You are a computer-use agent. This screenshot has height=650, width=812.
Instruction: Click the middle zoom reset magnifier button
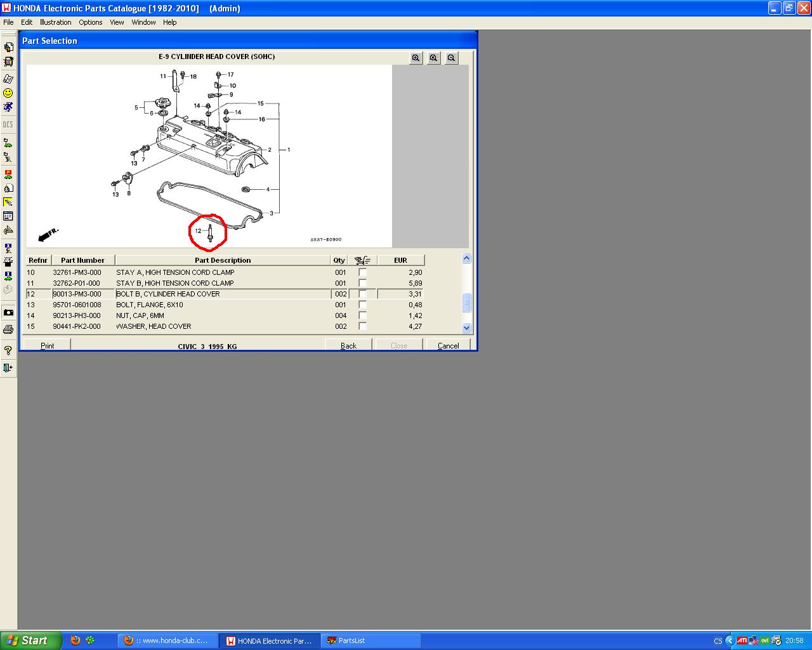point(433,58)
